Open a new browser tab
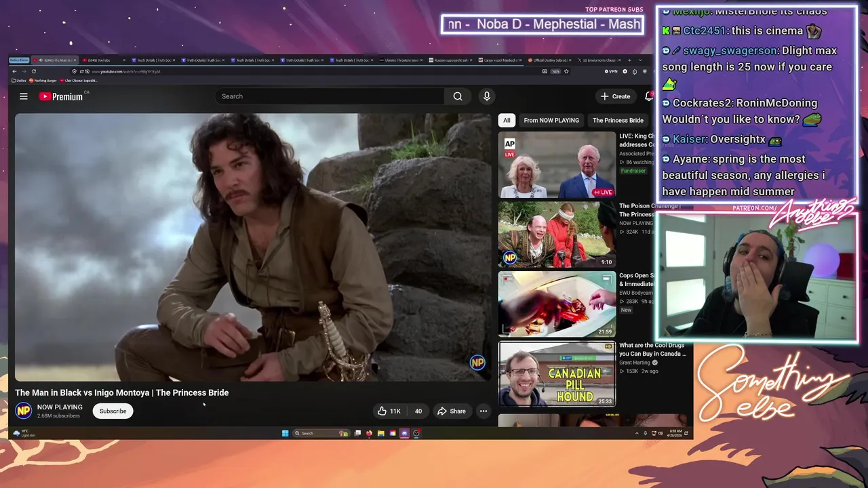The height and width of the screenshot is (488, 868). (x=629, y=60)
